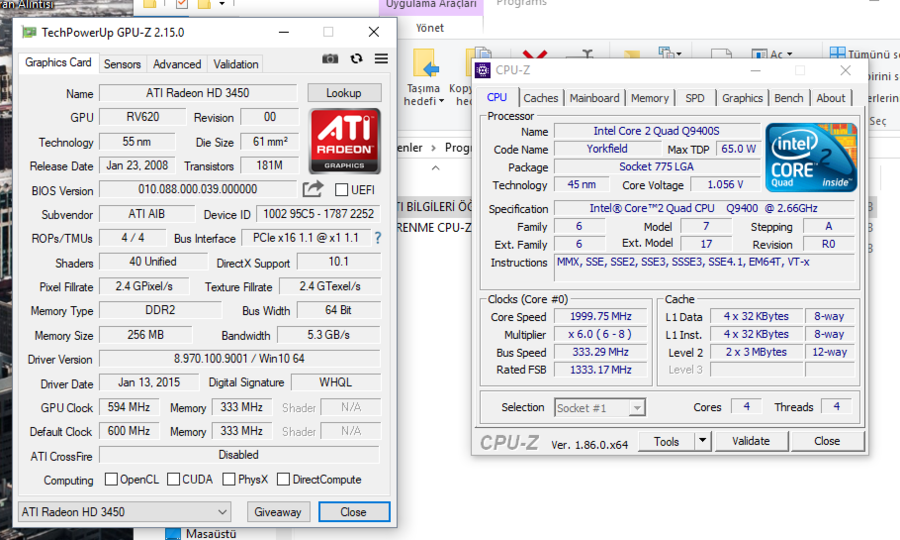Click the GPU name field ATI Radeon HD 3450
The height and width of the screenshot is (540, 900).
198,93
